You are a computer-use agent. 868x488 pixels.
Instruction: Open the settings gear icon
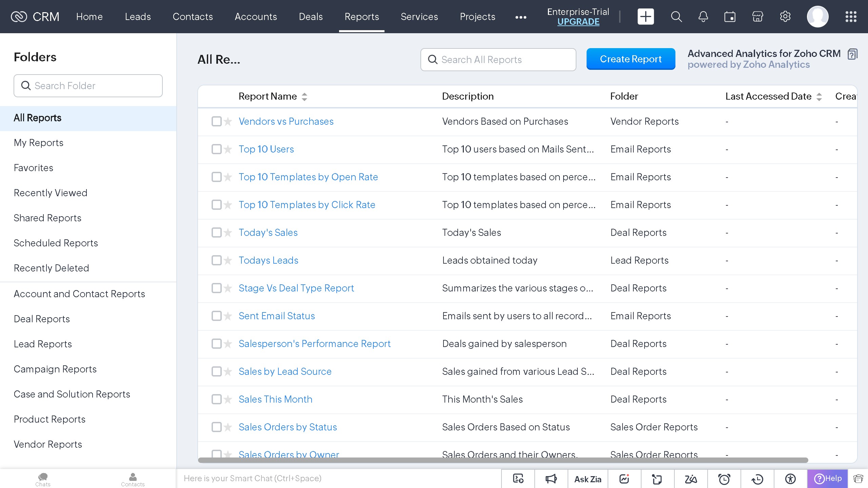[785, 17]
